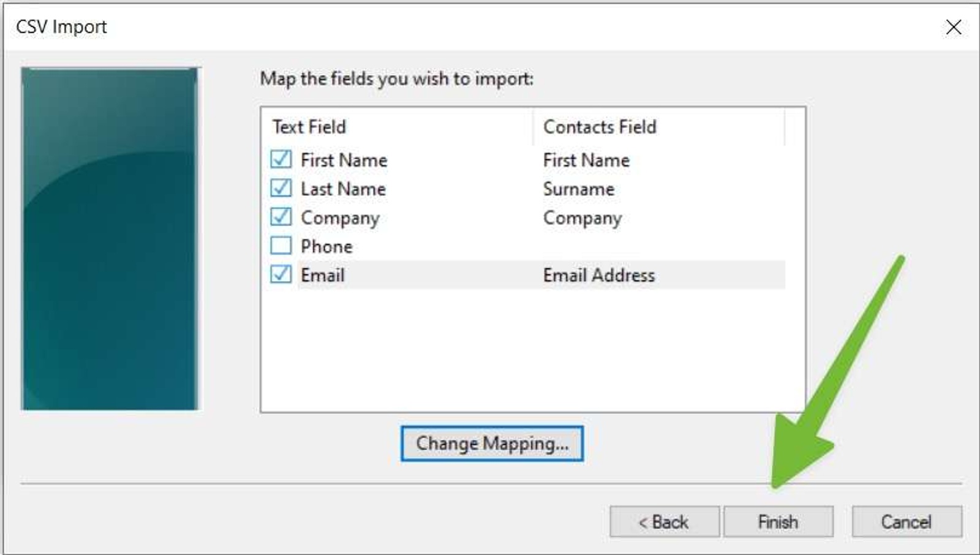The image size is (980, 555).
Task: Uncheck the Company checkbox
Action: coord(281,217)
